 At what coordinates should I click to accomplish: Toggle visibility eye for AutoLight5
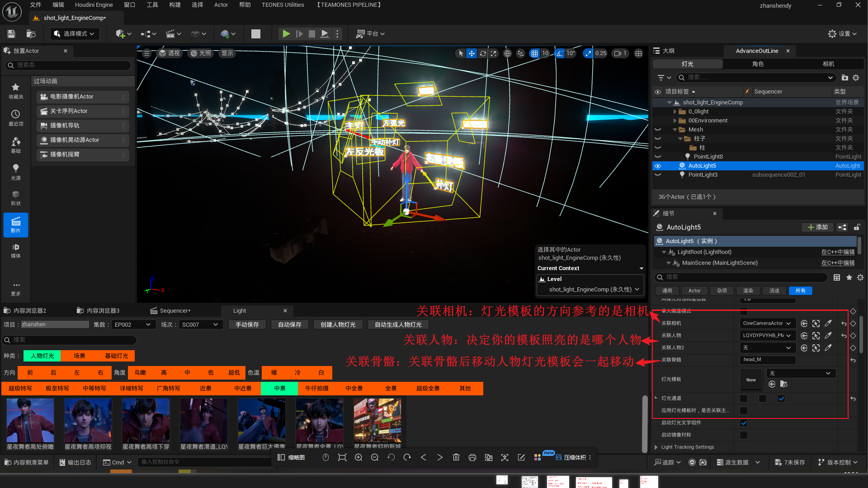pos(658,166)
